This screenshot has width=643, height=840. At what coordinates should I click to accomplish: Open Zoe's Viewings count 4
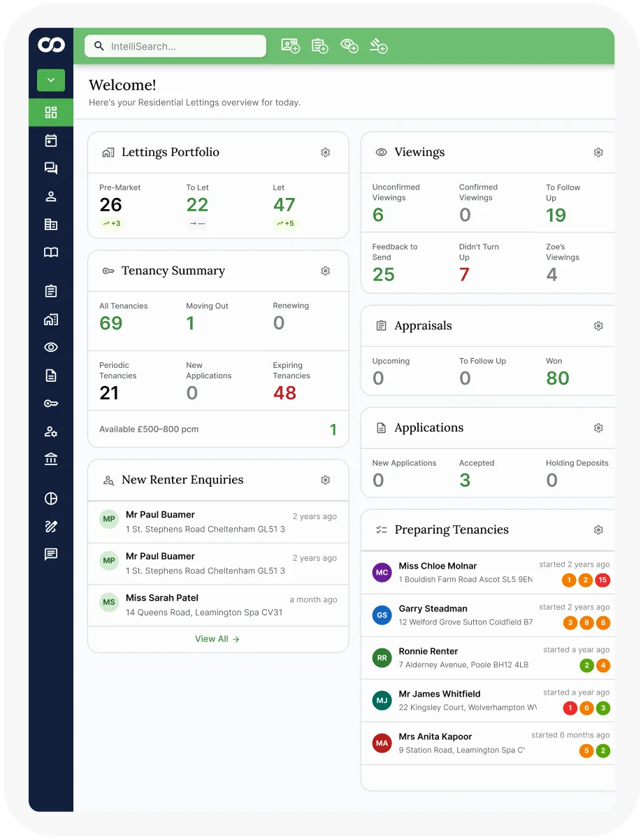(552, 275)
